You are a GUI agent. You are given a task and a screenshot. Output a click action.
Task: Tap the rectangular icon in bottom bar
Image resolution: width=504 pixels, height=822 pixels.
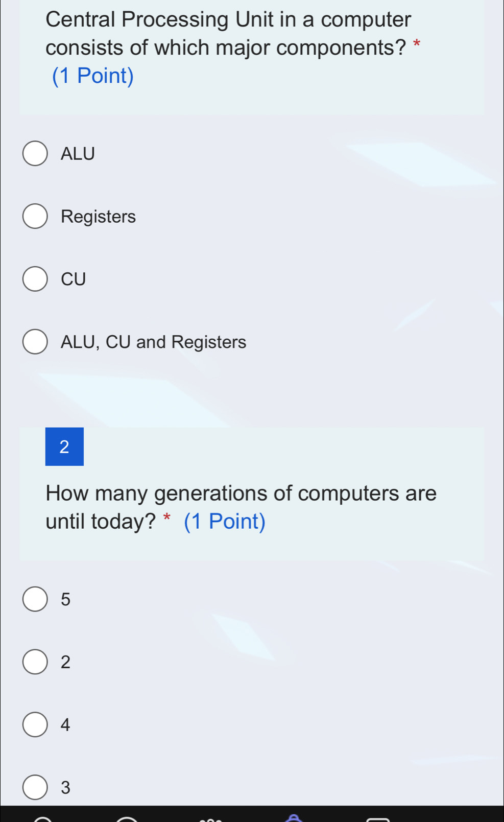click(378, 819)
